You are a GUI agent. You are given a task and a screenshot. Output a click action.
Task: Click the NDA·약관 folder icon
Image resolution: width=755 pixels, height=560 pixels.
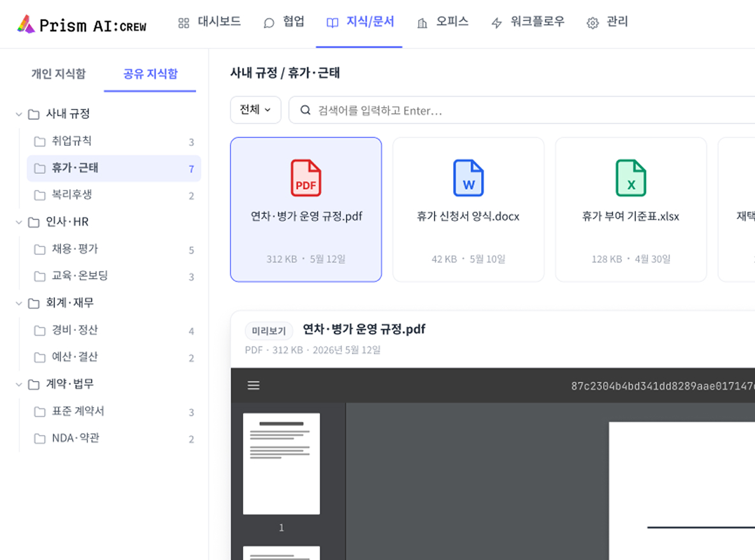[40, 439]
